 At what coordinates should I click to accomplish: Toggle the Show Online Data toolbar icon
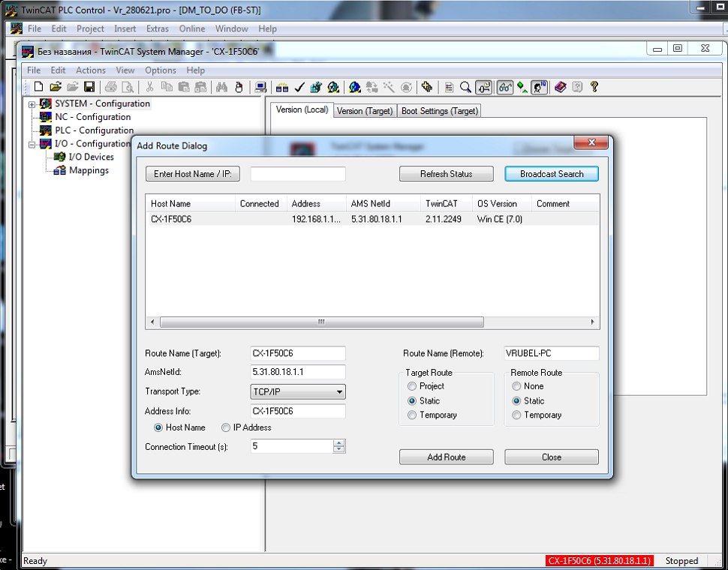point(484,87)
